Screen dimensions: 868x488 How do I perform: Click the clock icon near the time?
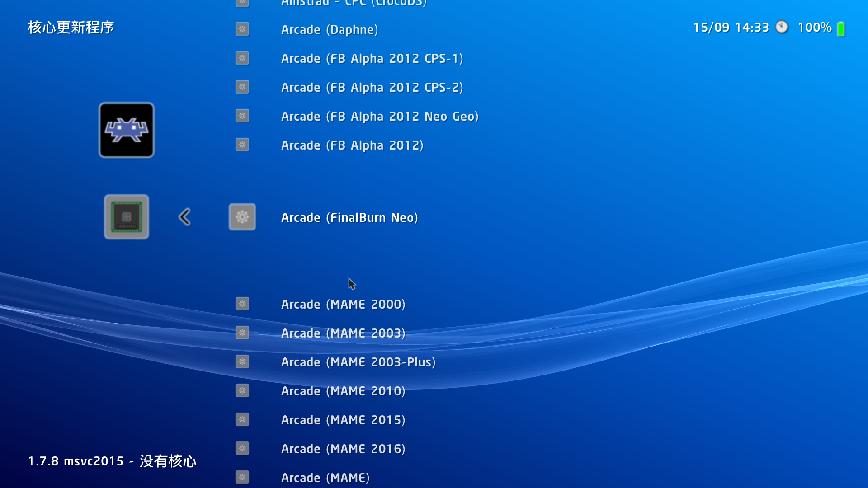tap(782, 27)
